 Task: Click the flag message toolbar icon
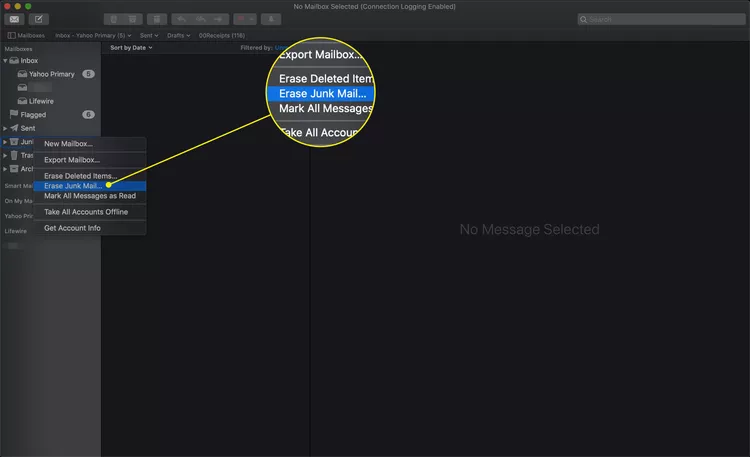pos(242,19)
